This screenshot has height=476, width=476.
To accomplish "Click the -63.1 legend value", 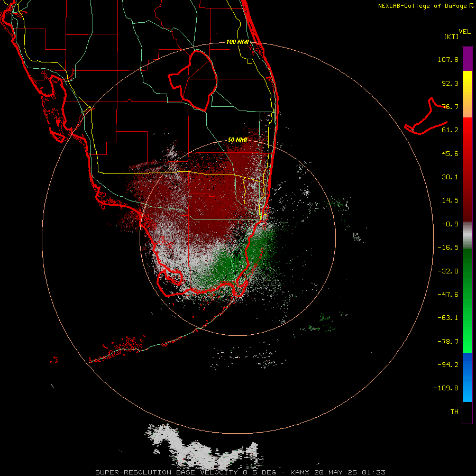I will [448, 318].
